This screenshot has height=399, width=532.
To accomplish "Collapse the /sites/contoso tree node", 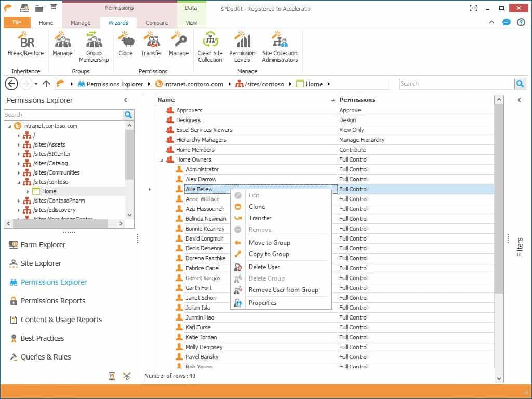I will pyautogui.click(x=19, y=182).
